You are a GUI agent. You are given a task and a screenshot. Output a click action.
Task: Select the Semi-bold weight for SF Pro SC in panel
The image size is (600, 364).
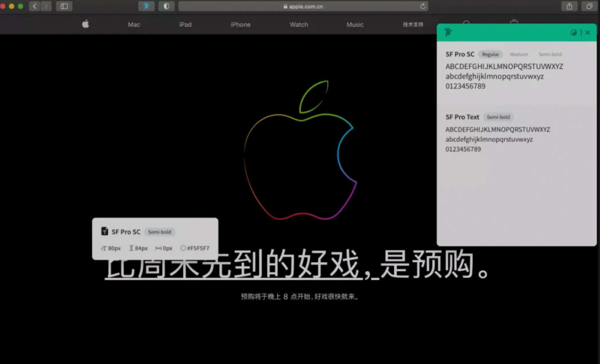(x=550, y=54)
